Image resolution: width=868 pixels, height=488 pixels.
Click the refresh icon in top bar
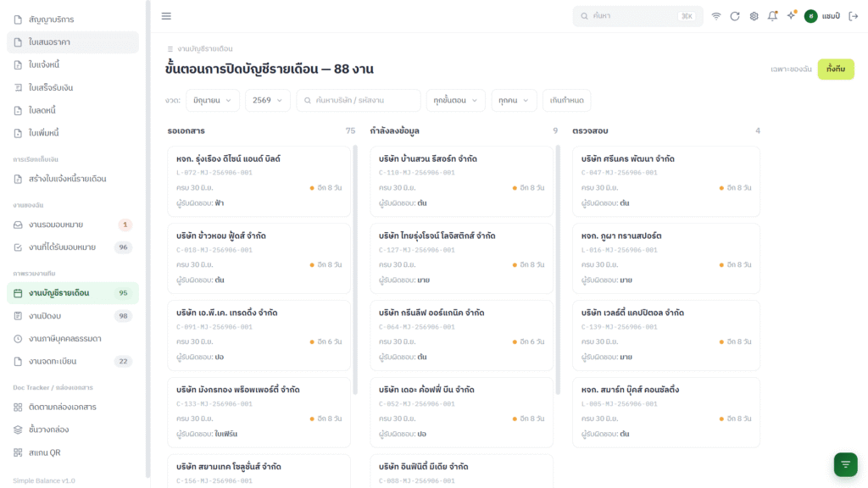(x=735, y=16)
